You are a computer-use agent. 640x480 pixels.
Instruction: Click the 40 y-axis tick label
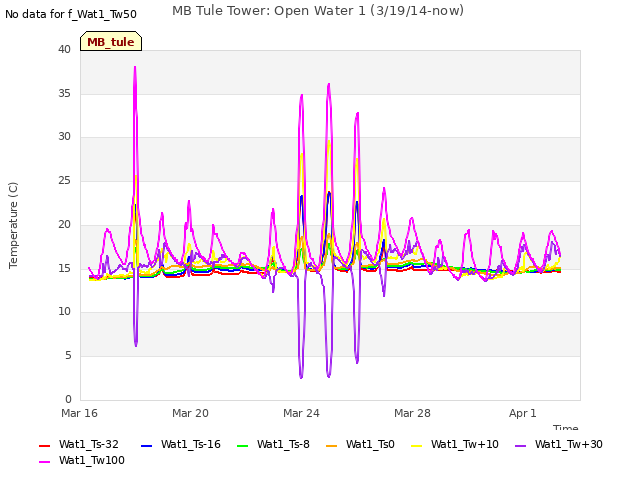point(64,49)
